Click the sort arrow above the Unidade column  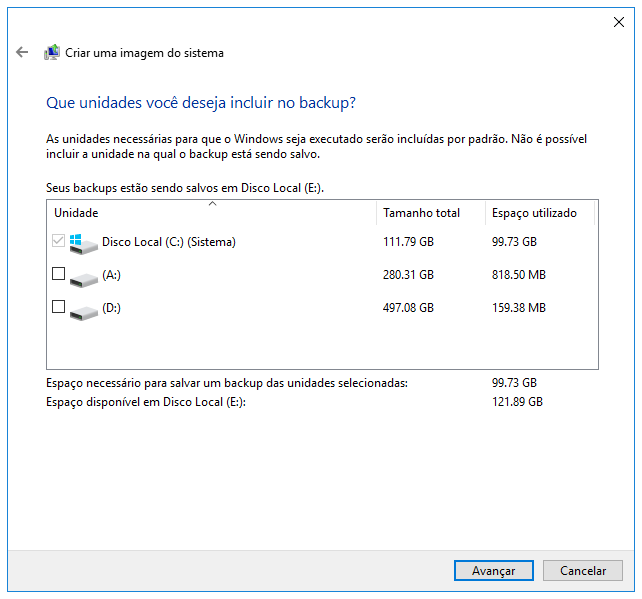click(x=212, y=203)
